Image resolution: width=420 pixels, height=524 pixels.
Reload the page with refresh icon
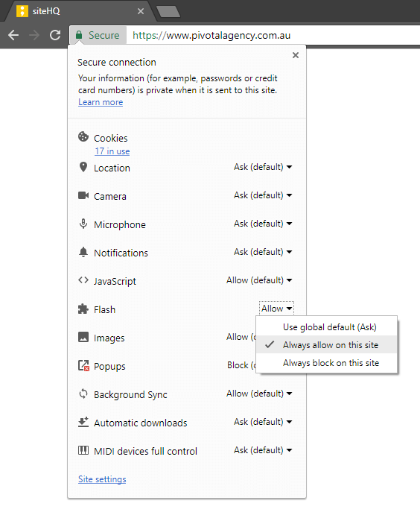point(55,35)
